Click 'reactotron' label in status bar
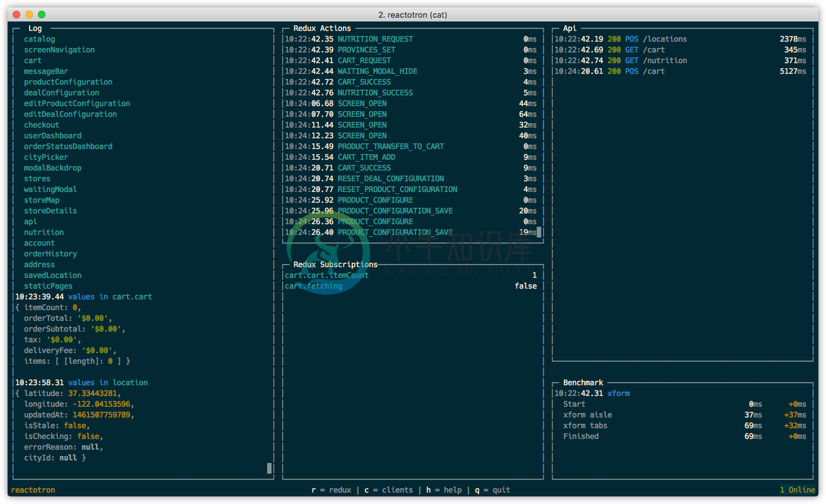 pyautogui.click(x=33, y=490)
